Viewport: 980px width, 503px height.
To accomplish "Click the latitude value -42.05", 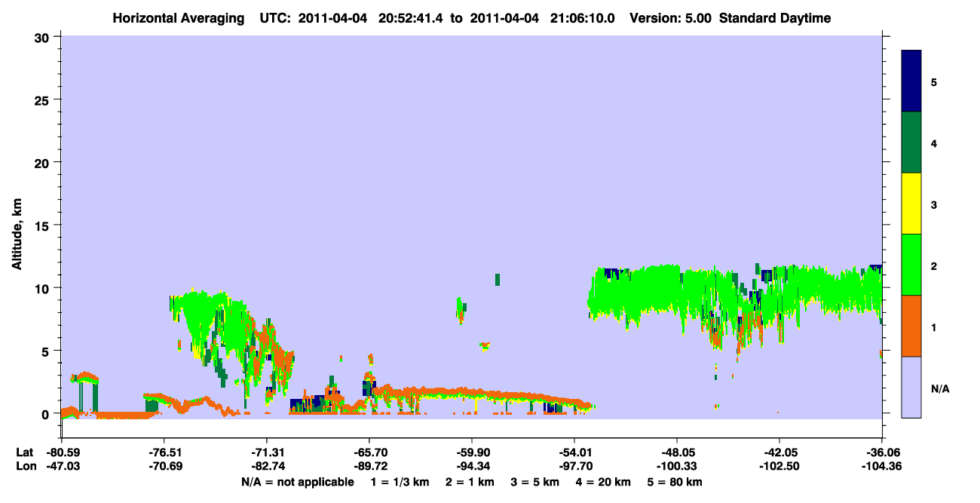I will [x=779, y=452].
